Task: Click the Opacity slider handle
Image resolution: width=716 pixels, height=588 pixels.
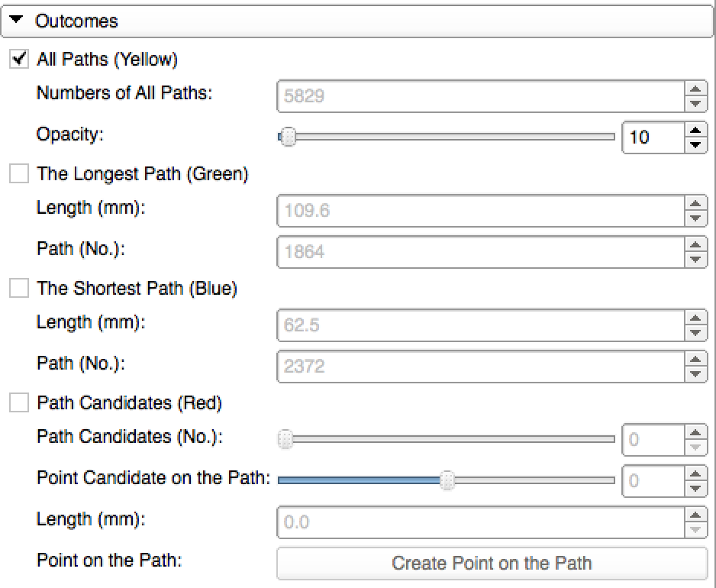Action: click(288, 137)
